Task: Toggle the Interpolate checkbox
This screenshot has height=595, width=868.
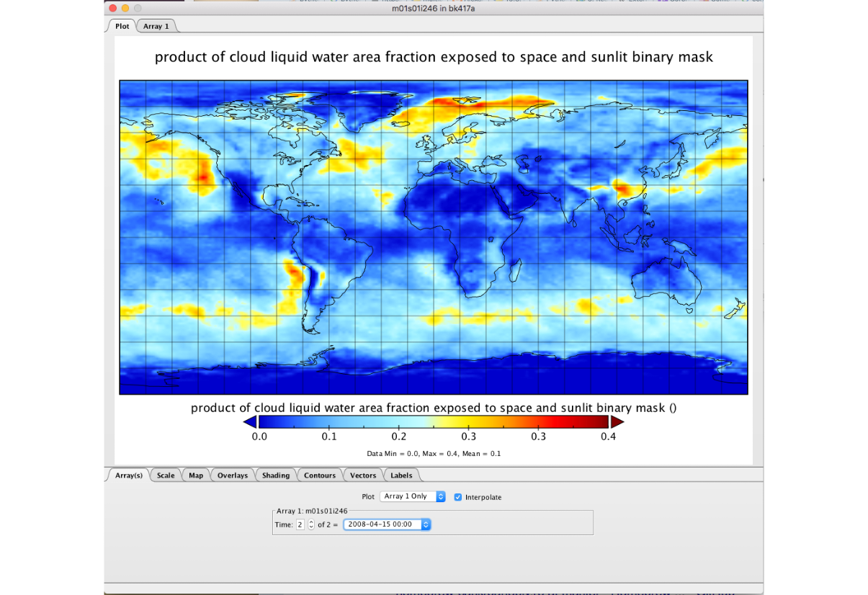Action: 458,497
